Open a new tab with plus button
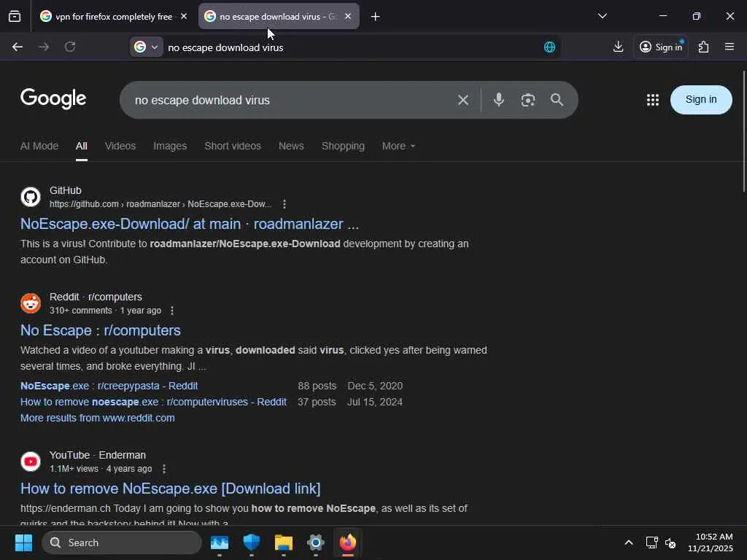 (x=376, y=17)
